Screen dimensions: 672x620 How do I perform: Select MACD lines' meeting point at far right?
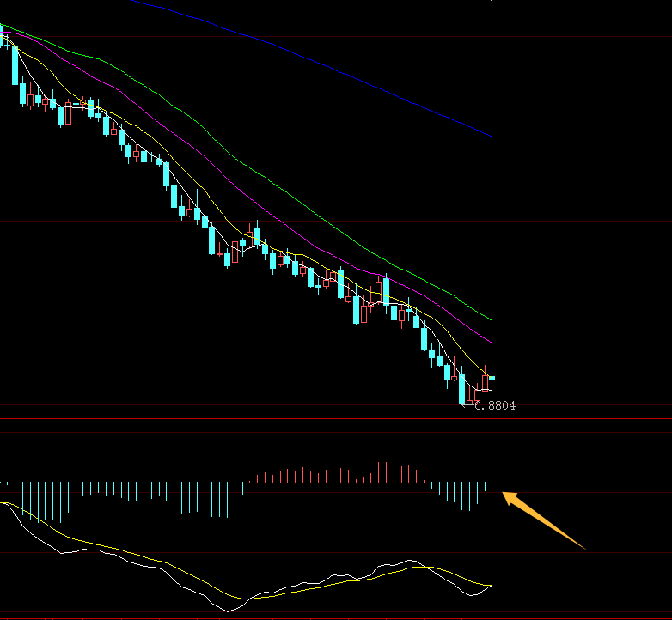pos(490,586)
